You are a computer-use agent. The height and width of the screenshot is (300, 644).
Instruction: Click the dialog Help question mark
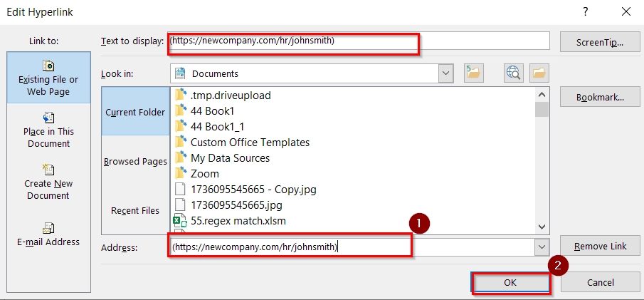[x=586, y=11]
